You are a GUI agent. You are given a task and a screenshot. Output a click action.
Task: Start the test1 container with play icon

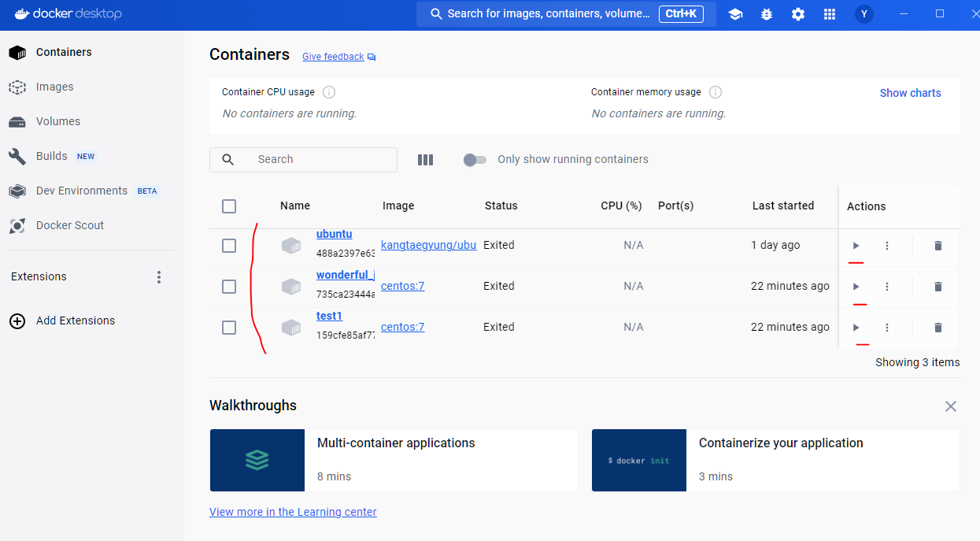856,328
